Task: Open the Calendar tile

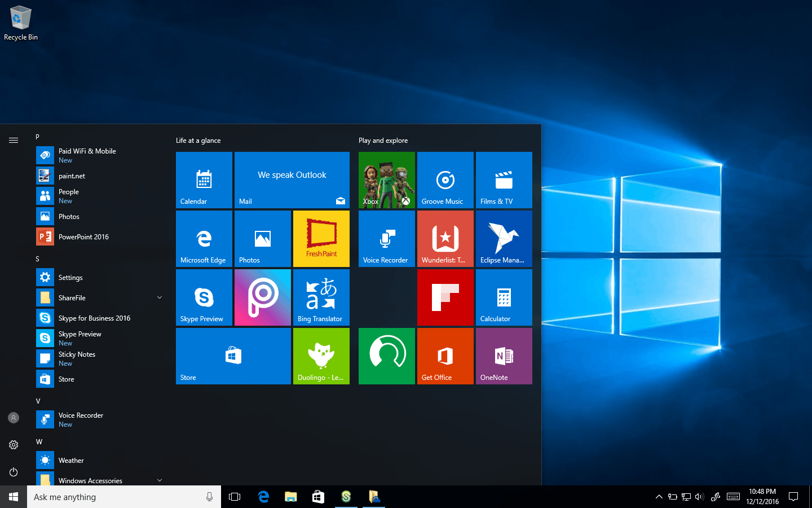Action: click(x=204, y=180)
